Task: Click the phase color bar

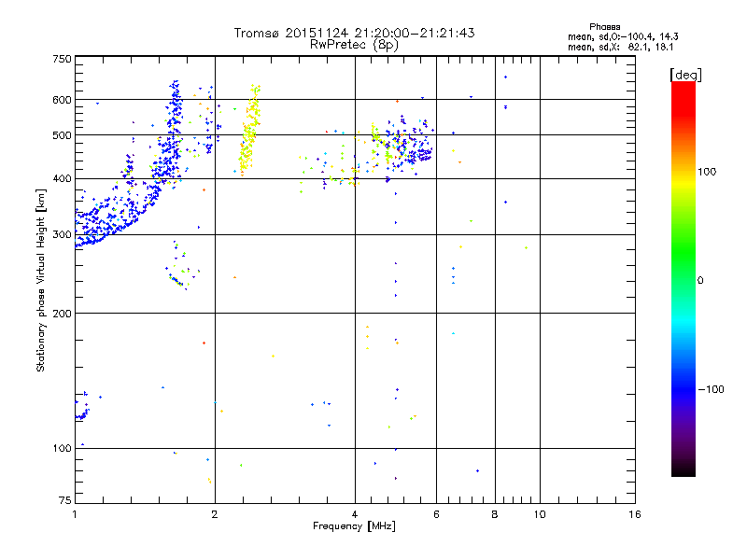Action: pyautogui.click(x=684, y=279)
